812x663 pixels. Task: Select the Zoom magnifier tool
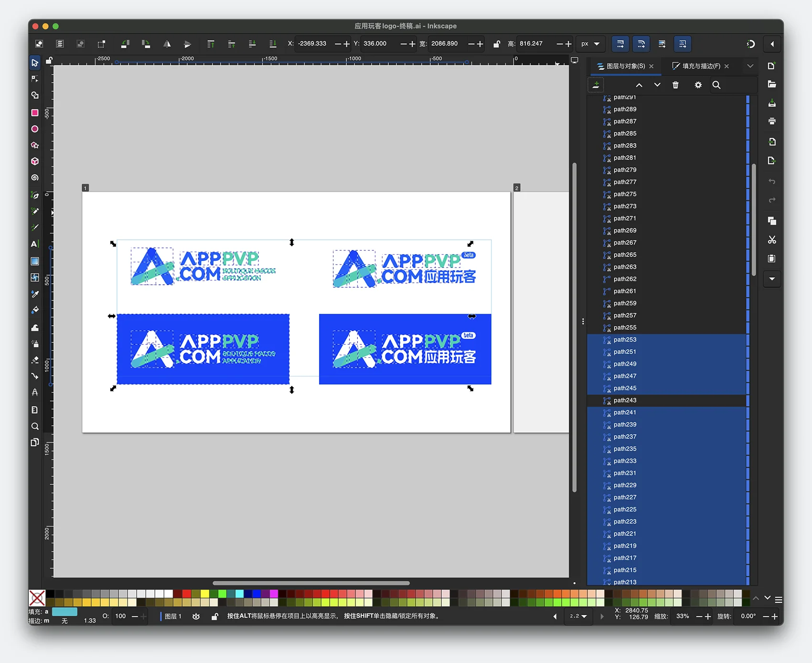coord(35,426)
